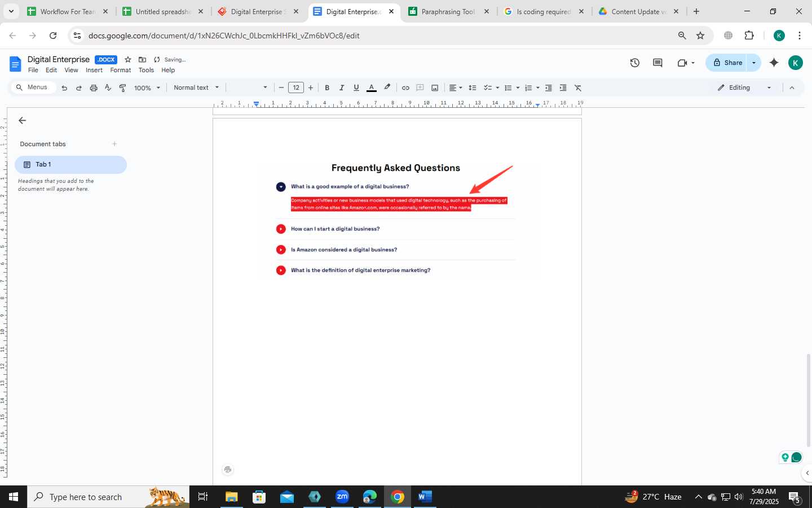Image resolution: width=812 pixels, height=508 pixels.
Task: Open version history clock icon
Action: point(635,63)
